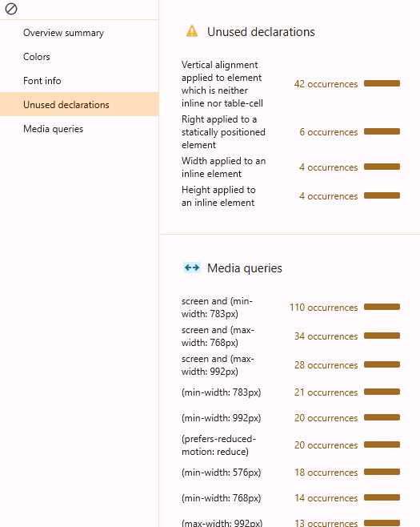420x527 pixels.
Task: Jump to Media queries from the sidebar
Action: point(53,129)
